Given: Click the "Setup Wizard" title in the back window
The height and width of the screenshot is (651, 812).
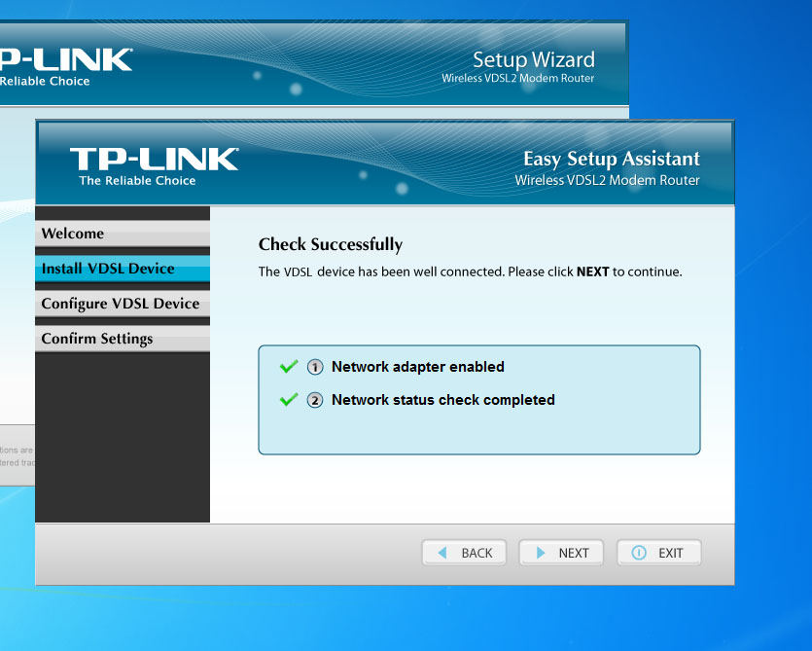Looking at the screenshot, I should (x=534, y=59).
